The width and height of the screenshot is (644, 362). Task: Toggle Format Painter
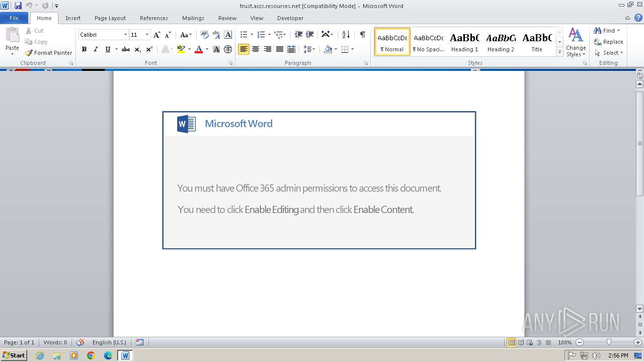48,53
